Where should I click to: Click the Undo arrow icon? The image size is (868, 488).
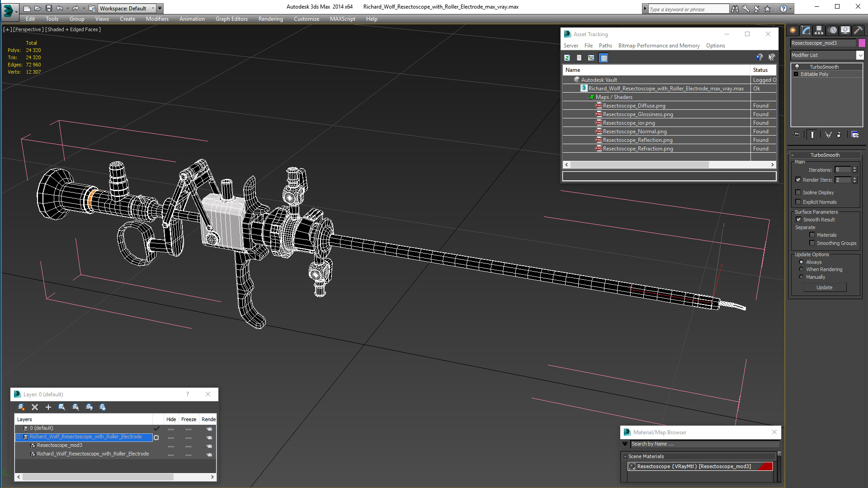click(x=59, y=8)
